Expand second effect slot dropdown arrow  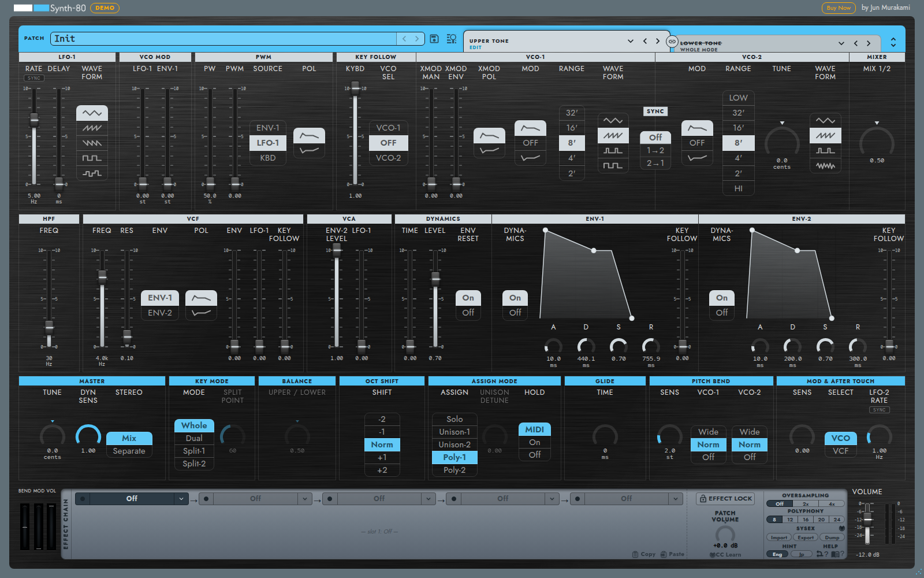pyautogui.click(x=305, y=499)
